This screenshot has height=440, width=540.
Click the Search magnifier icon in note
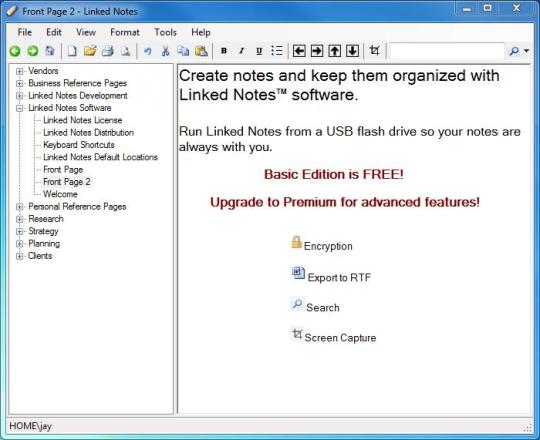297,304
